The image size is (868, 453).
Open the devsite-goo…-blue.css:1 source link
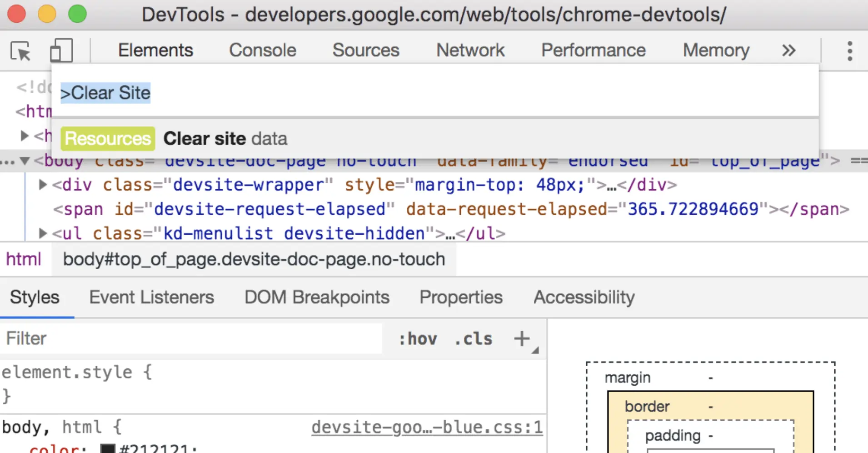coord(427,427)
